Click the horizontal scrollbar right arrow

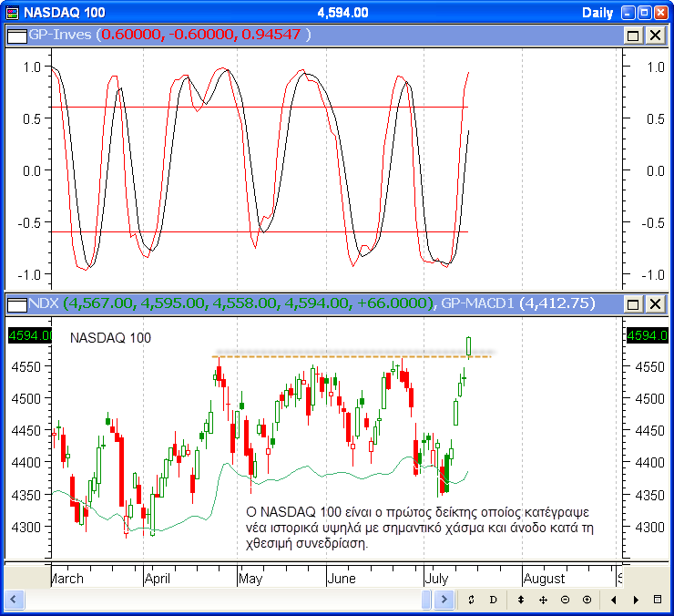tap(444, 600)
